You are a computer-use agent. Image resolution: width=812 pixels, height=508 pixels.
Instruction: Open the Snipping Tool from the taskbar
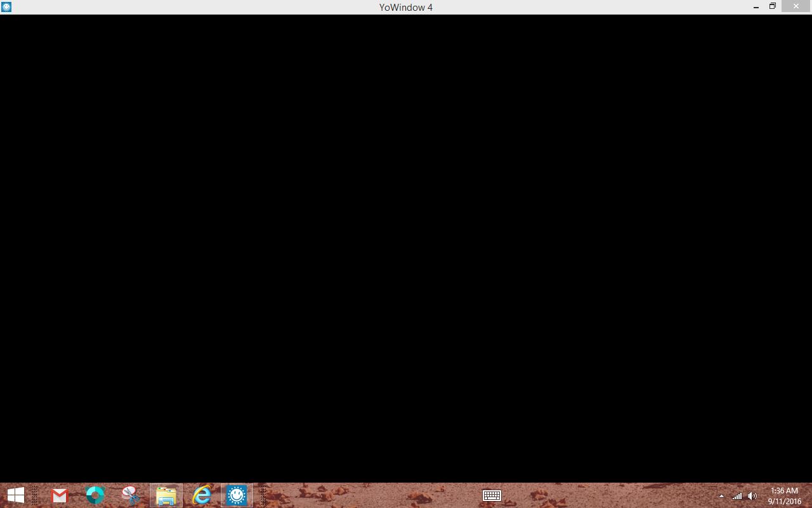point(131,495)
